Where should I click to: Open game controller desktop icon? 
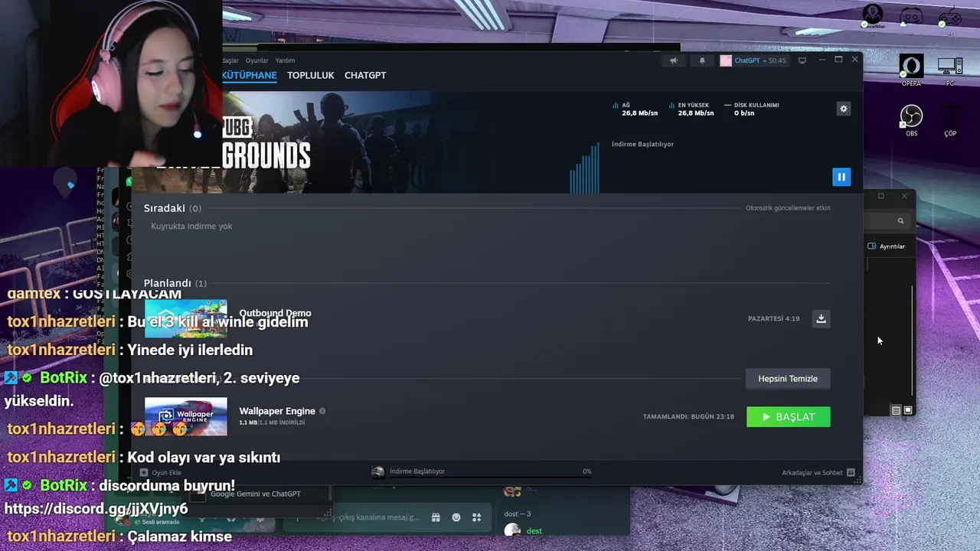pyautogui.click(x=950, y=17)
